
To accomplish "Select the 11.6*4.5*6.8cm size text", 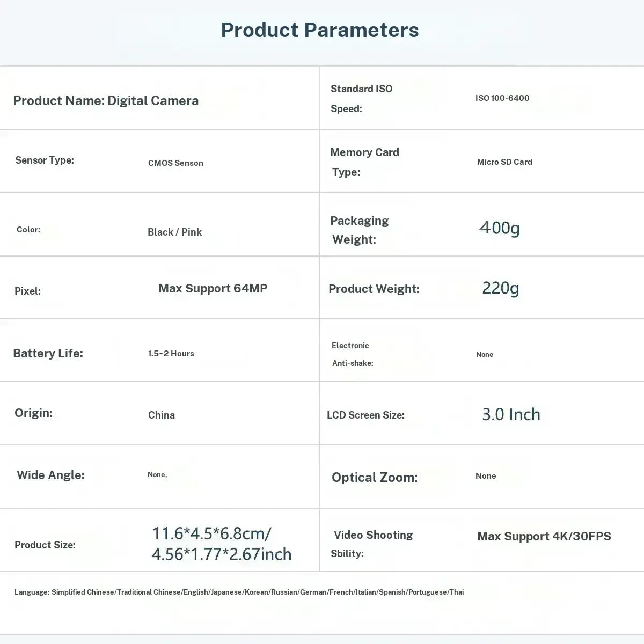I will click(211, 533).
